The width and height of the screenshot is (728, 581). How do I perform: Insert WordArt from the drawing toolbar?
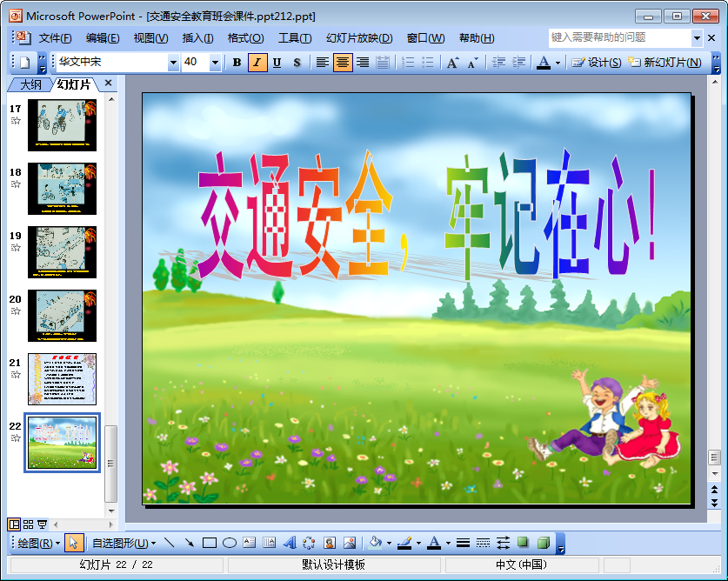[289, 543]
